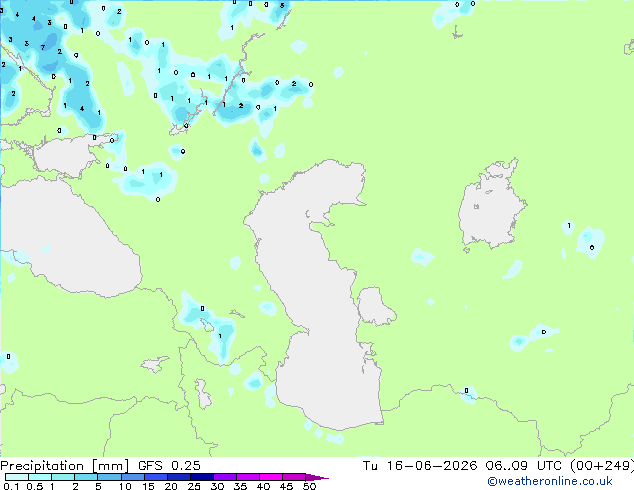
Task: Click the legend label '45'
Action: (286, 486)
